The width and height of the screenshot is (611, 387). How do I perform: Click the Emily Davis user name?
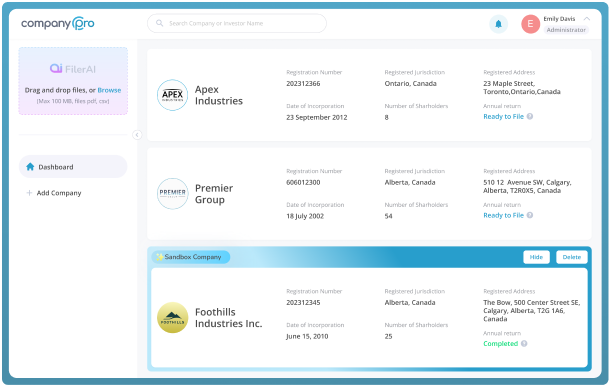[559, 19]
